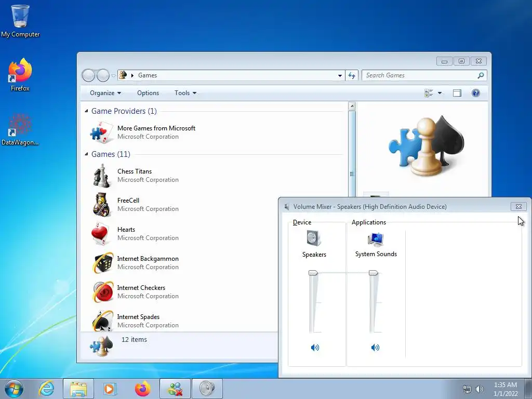The height and width of the screenshot is (399, 532).
Task: Select the FreeCell card icon
Action: pos(101,205)
